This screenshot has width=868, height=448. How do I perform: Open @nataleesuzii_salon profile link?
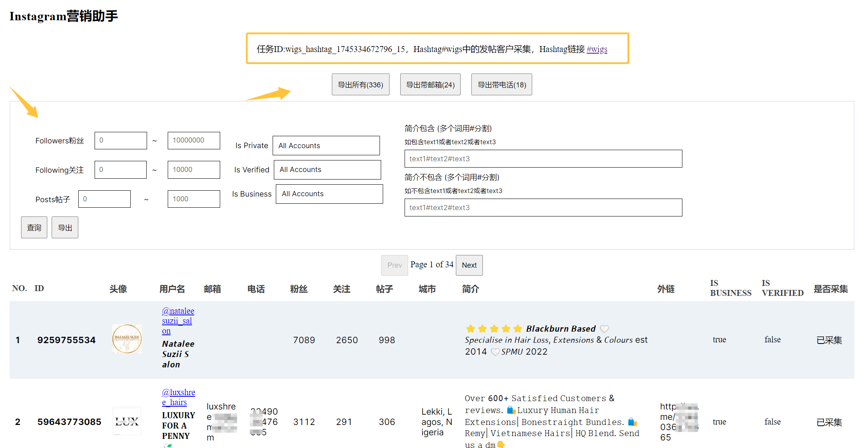(178, 321)
